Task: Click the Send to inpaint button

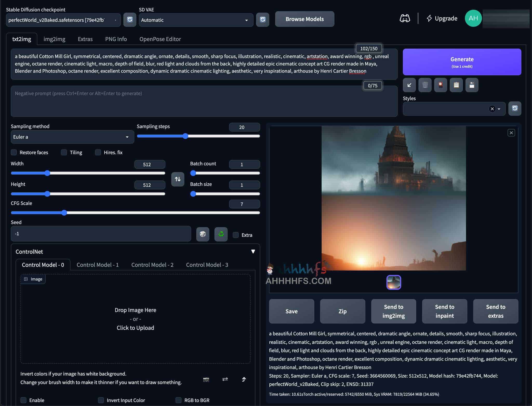Action: 444,311
